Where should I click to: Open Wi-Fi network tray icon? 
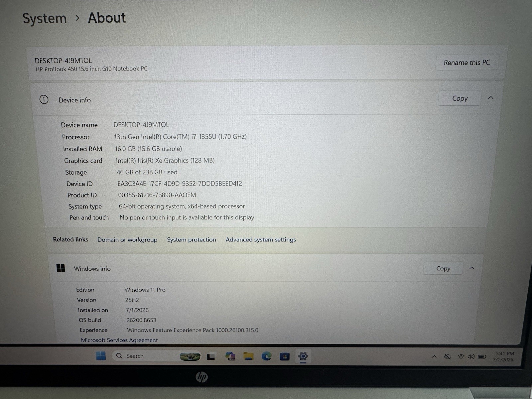tap(461, 356)
